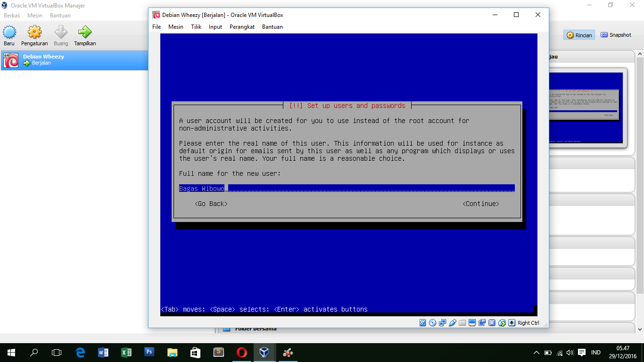Open the VM window's Bantuan menu
Viewport: 644px width, 362px height.
click(272, 27)
